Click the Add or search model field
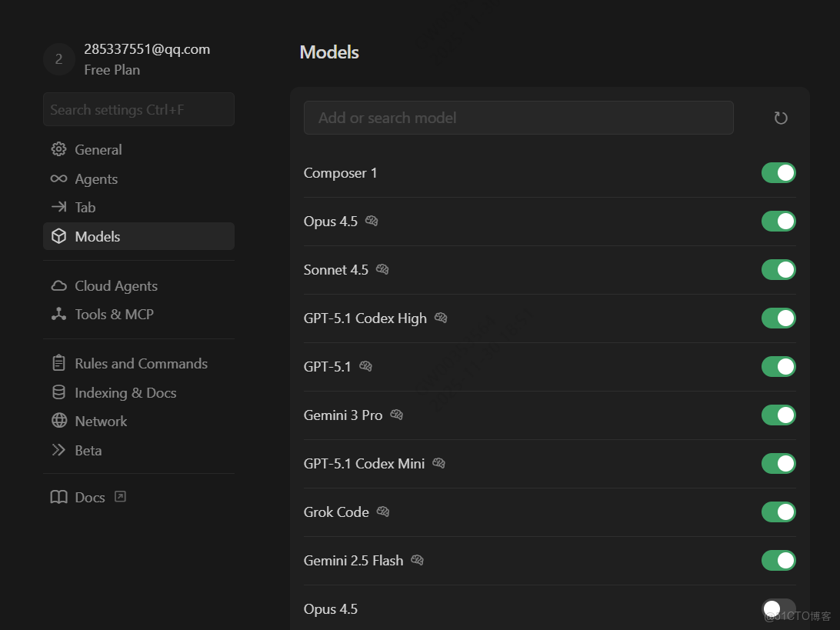The height and width of the screenshot is (630, 840). 518,118
